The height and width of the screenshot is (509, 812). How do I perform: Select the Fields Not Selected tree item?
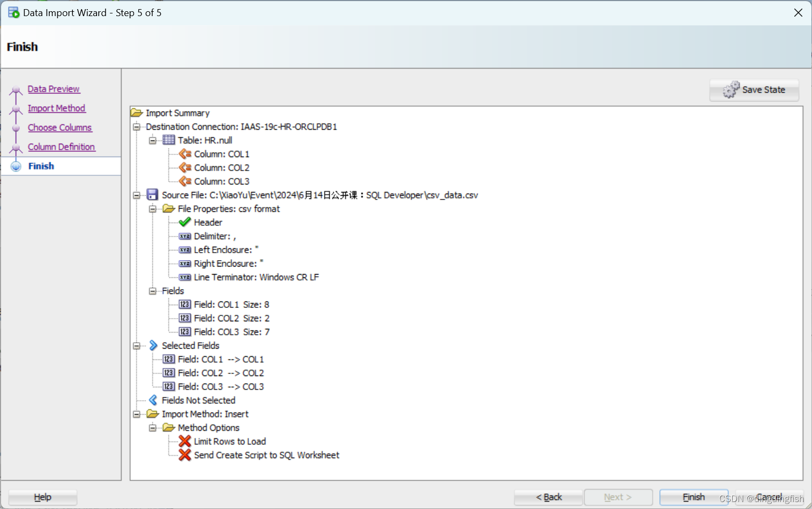point(199,400)
